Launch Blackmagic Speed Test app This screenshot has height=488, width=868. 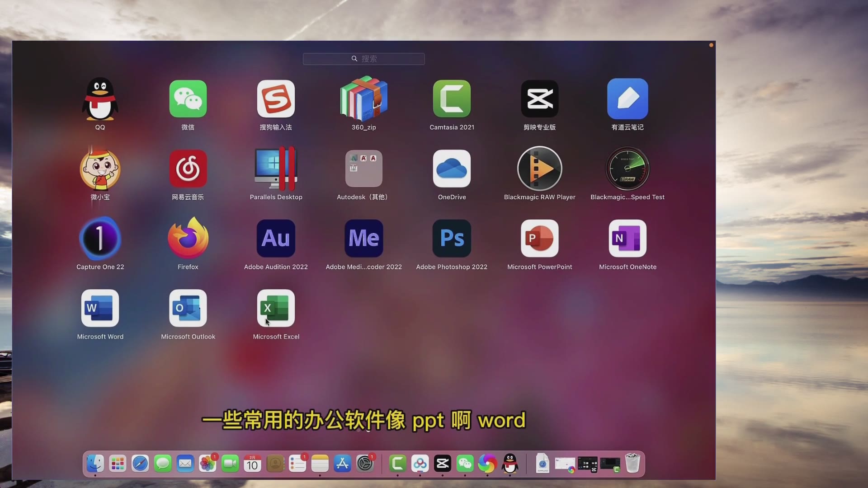tap(627, 169)
